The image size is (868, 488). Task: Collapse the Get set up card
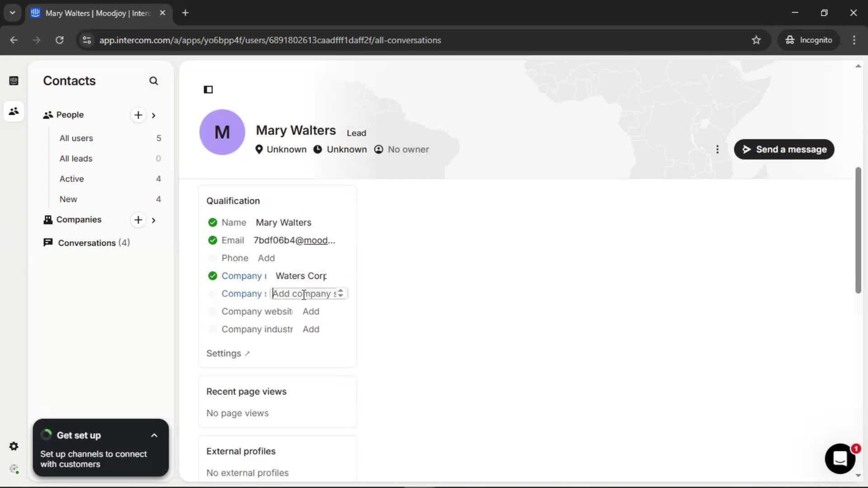[x=154, y=436]
